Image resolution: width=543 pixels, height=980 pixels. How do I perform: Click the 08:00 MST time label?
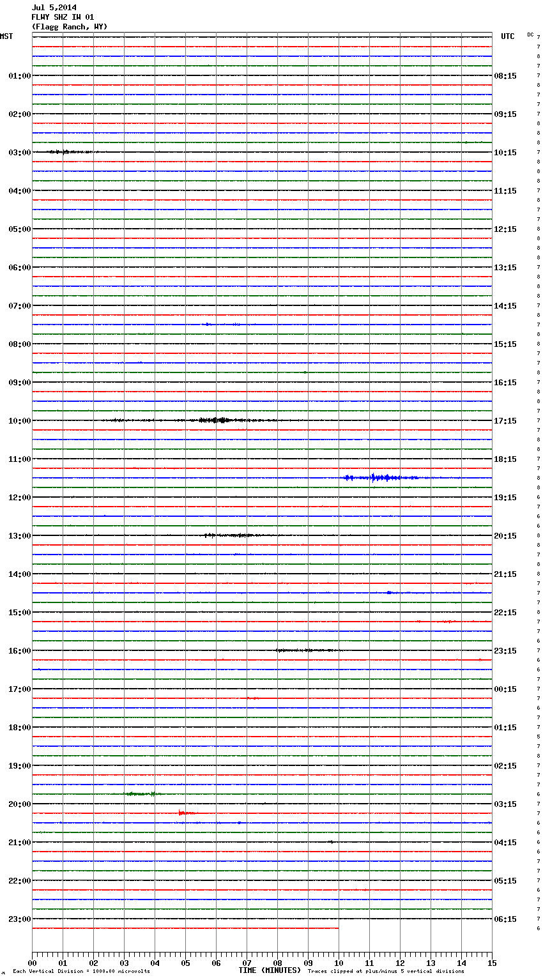click(x=19, y=344)
